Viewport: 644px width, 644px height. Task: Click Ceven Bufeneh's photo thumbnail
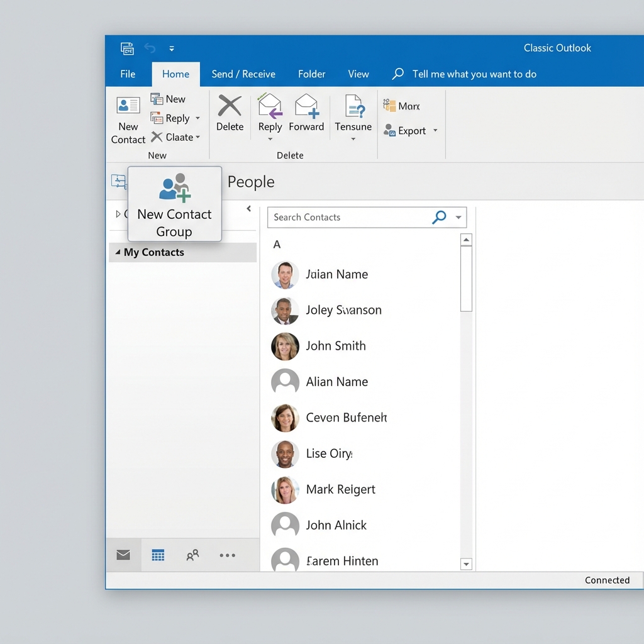pyautogui.click(x=285, y=418)
